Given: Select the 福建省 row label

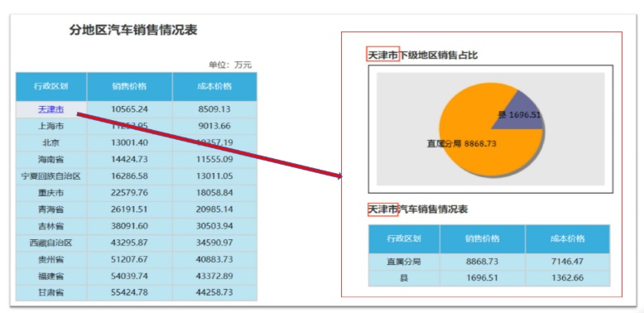Looking at the screenshot, I should click(x=51, y=276).
